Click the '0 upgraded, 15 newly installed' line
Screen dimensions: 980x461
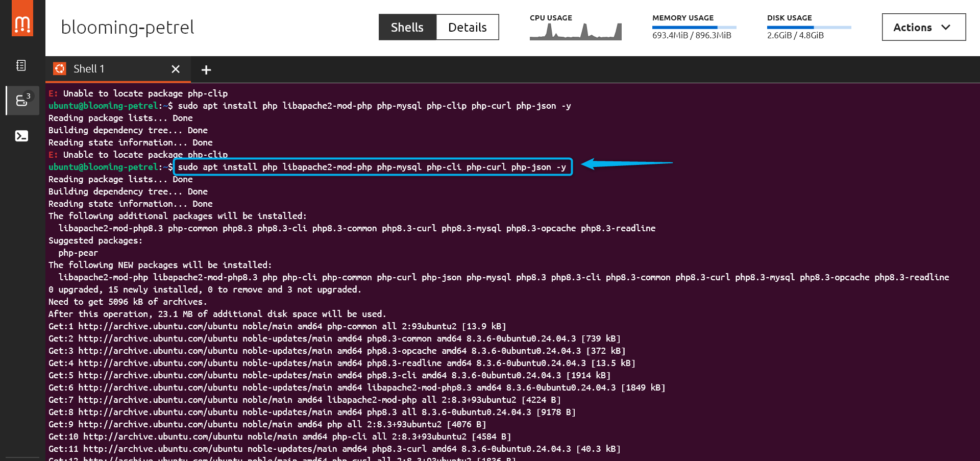pyautogui.click(x=205, y=289)
